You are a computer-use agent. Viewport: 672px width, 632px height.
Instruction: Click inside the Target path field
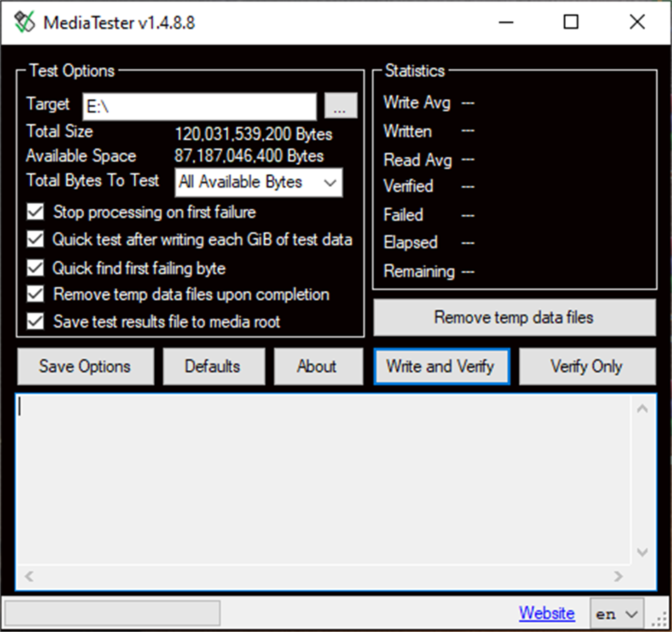pos(198,105)
